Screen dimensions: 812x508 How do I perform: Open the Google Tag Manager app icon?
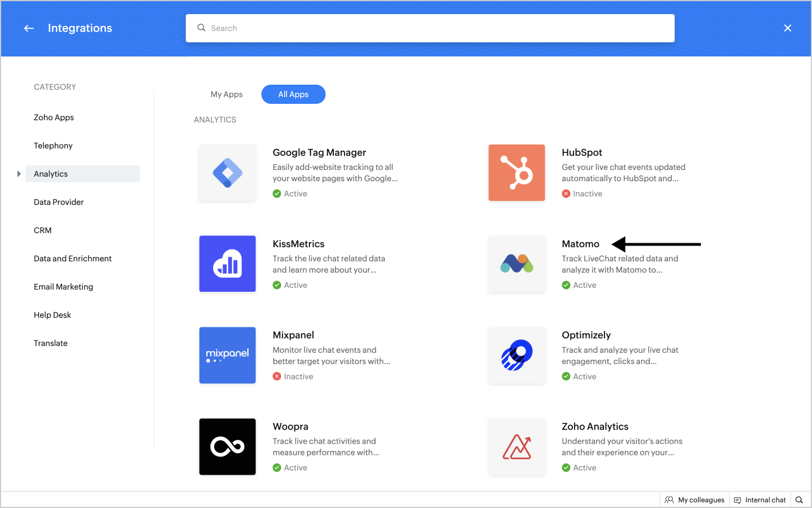(x=227, y=173)
